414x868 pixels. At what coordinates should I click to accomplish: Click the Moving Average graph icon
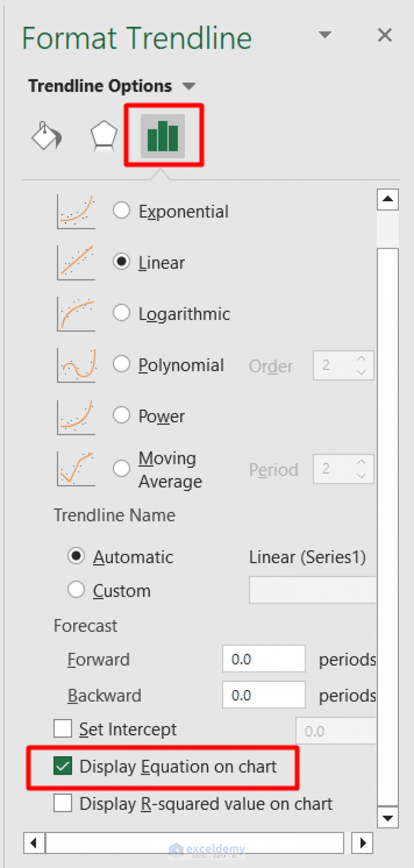pos(77,468)
